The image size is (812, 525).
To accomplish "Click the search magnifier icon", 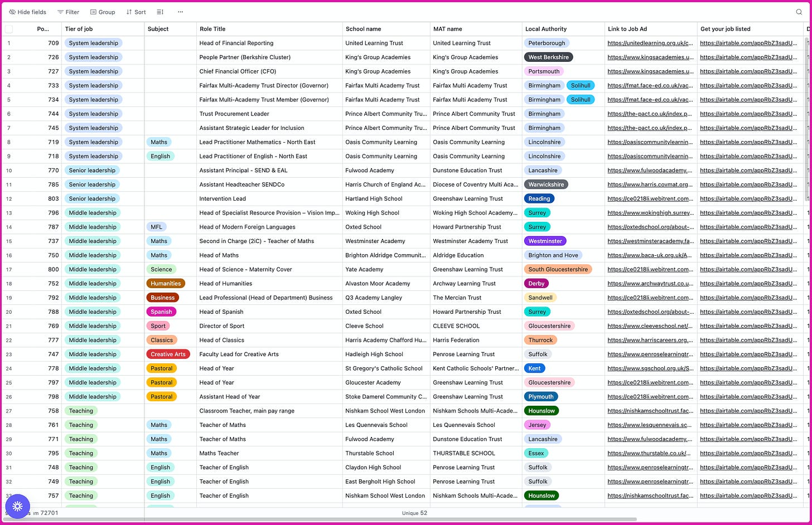I will (x=799, y=12).
